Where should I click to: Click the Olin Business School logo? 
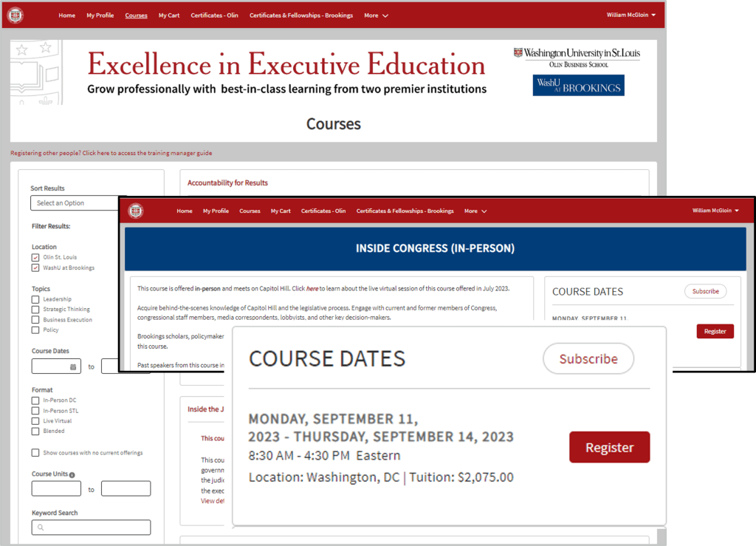tap(577, 57)
